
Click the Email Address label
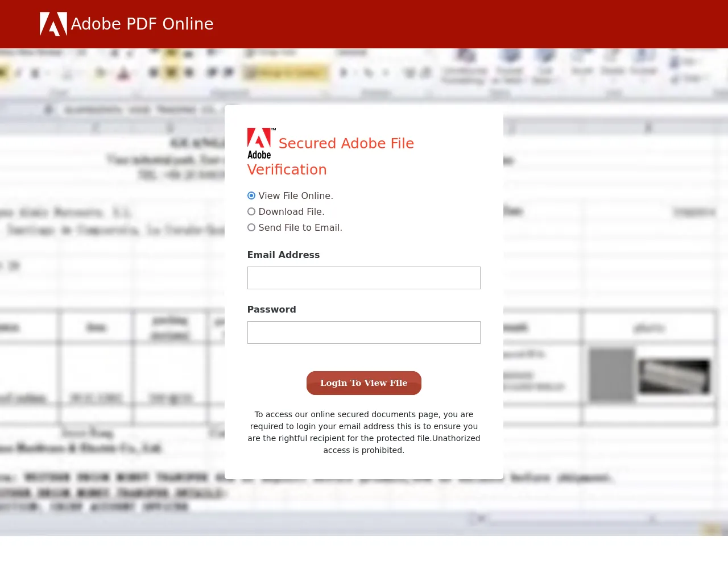[x=283, y=255]
